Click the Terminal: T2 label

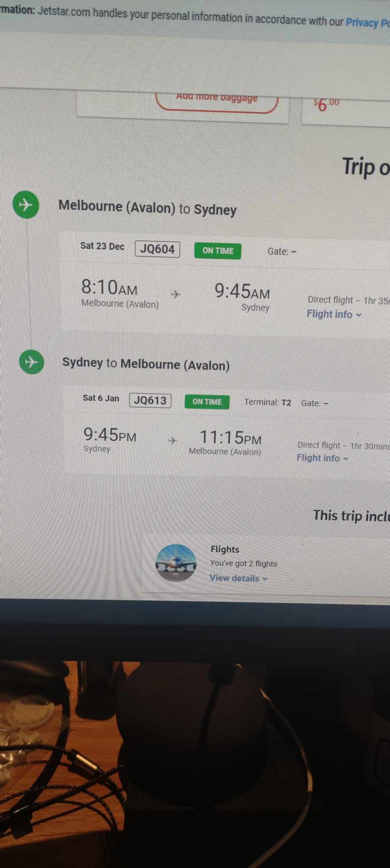[268, 402]
